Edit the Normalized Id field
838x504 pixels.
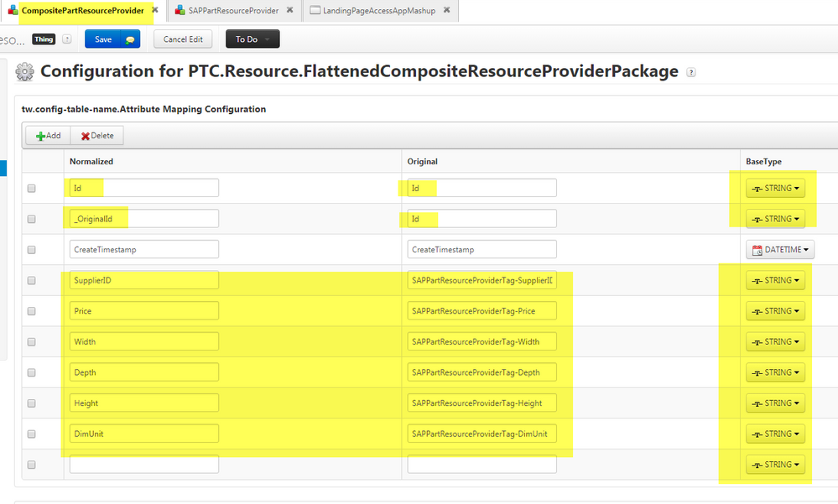click(x=143, y=188)
